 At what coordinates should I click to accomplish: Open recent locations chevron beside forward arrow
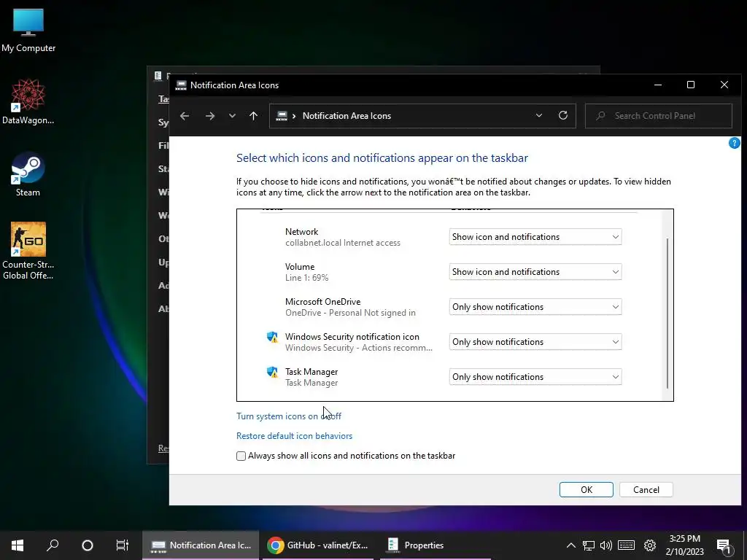pyautogui.click(x=232, y=116)
